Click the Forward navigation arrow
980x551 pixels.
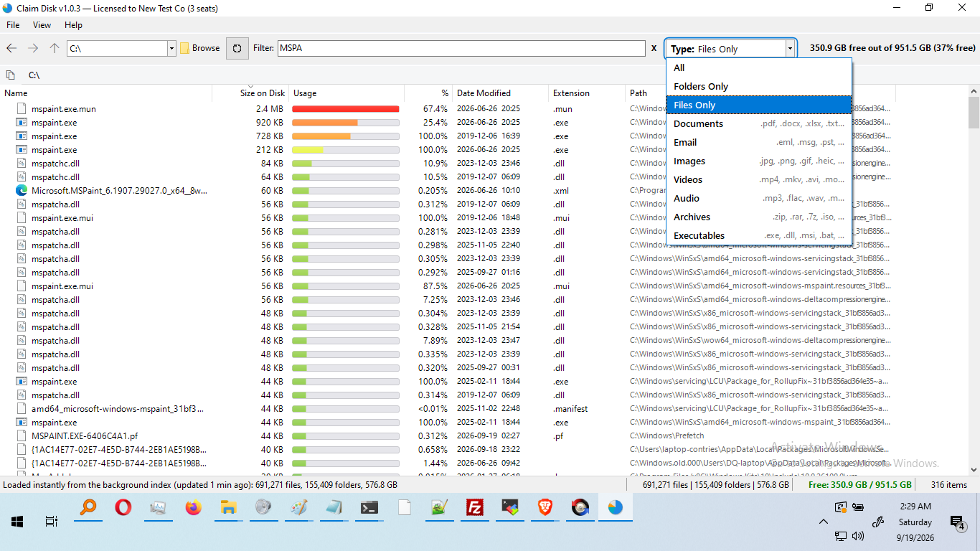point(33,48)
